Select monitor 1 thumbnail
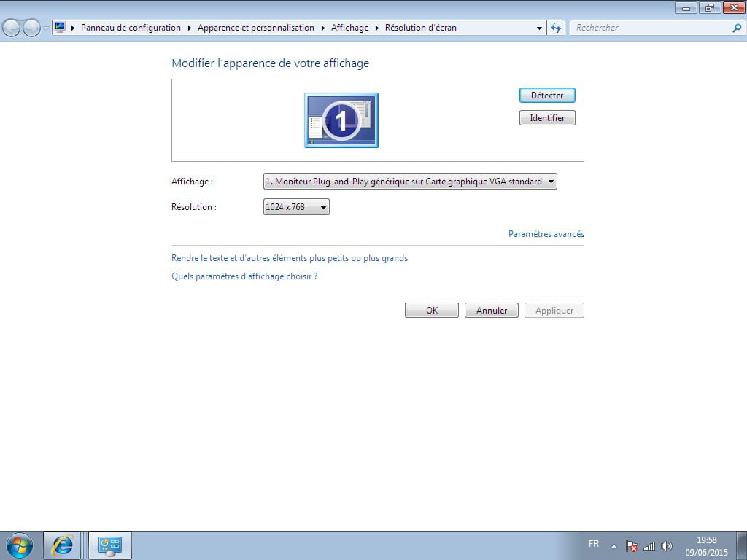This screenshot has height=560, width=747. coord(341,120)
